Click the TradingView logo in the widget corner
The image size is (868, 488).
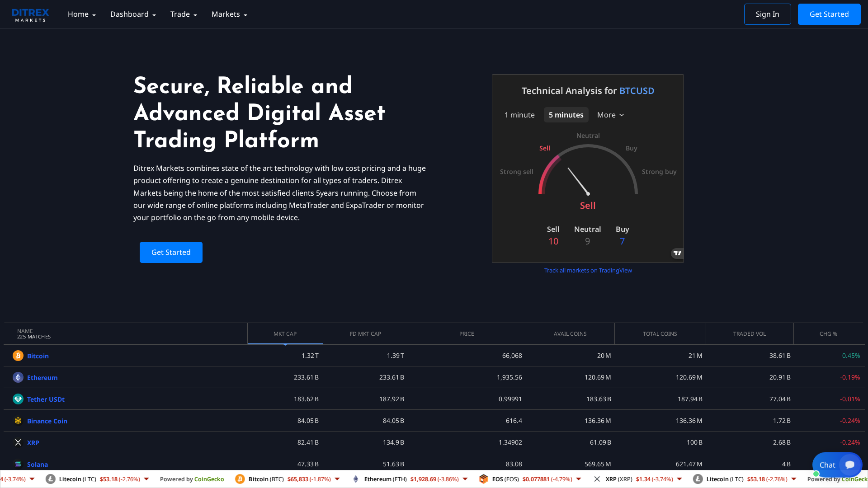[x=677, y=253]
